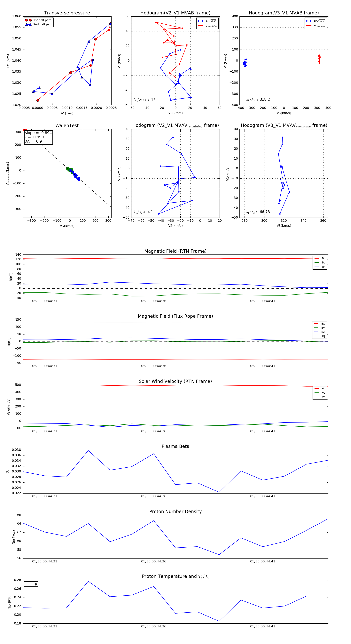The image size is (351, 644).
Task: Click the "V_A(km/s)" x-axis label
Action: coord(67,226)
